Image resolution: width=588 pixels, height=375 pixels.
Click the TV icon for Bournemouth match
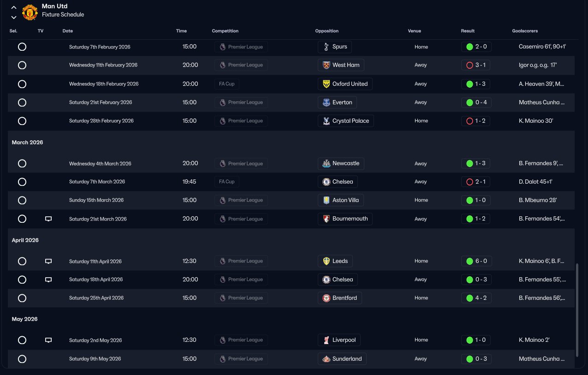click(x=48, y=219)
